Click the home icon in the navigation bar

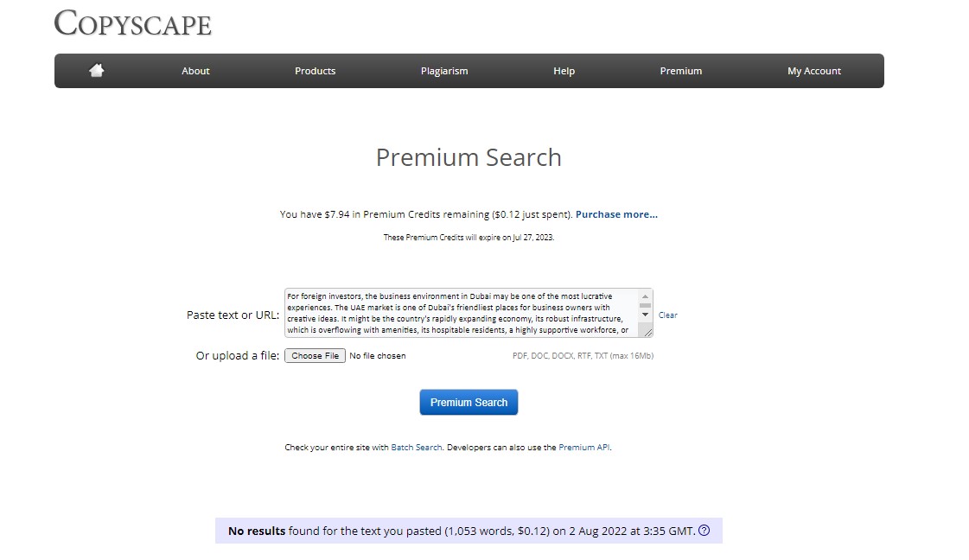96,71
